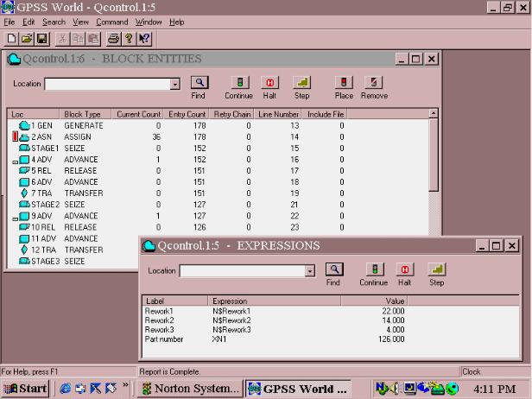Open the Edit menu
The image size is (532, 399).
coord(28,22)
